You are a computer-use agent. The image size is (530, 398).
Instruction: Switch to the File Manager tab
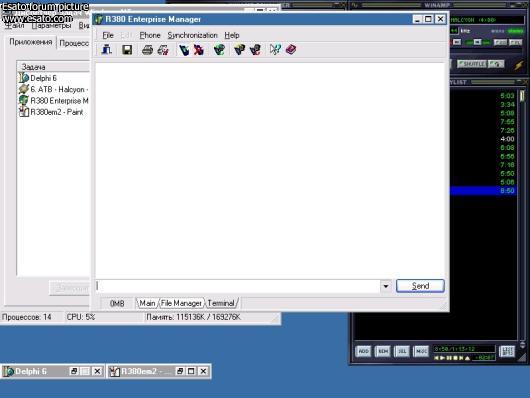(181, 303)
